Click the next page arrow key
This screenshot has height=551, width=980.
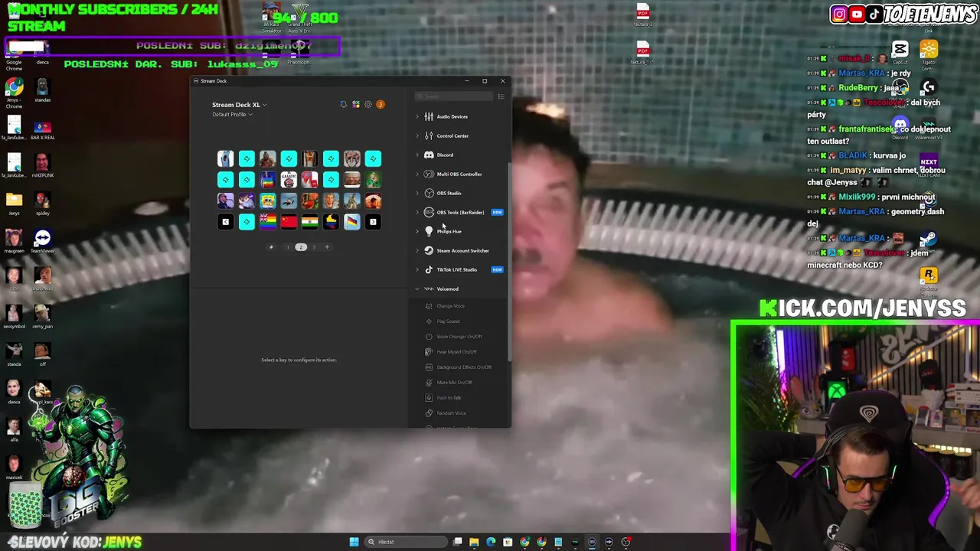pos(373,222)
